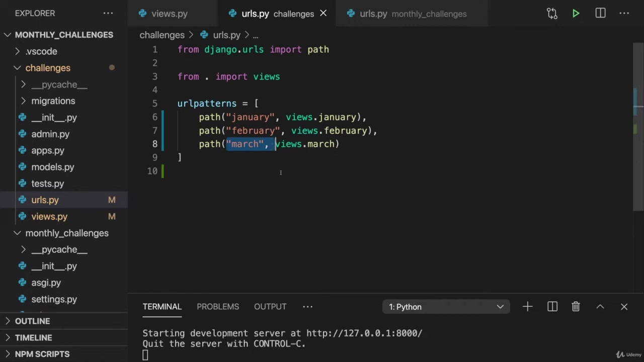Open models.py file
Image resolution: width=644 pixels, height=362 pixels.
pos(64,167)
